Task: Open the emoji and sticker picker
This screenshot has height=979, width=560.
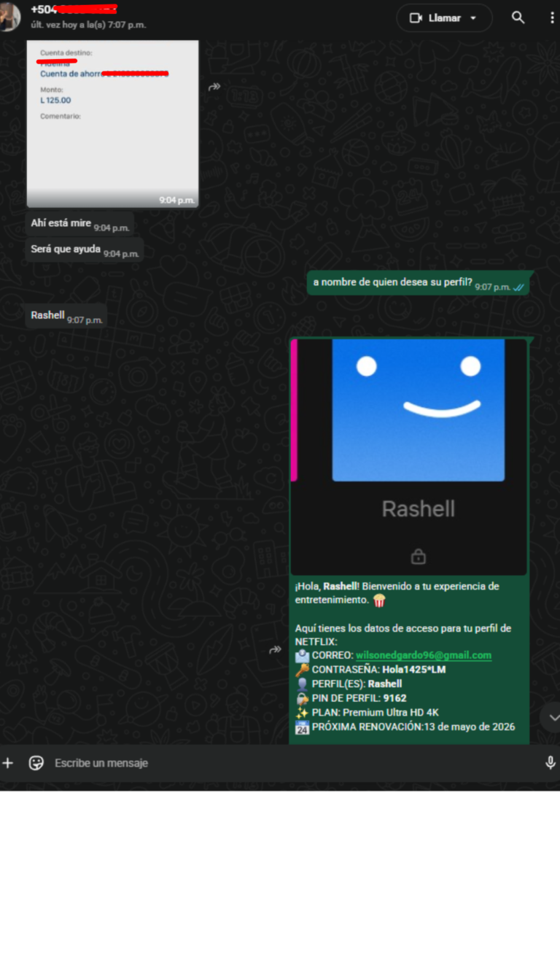Action: 36,763
